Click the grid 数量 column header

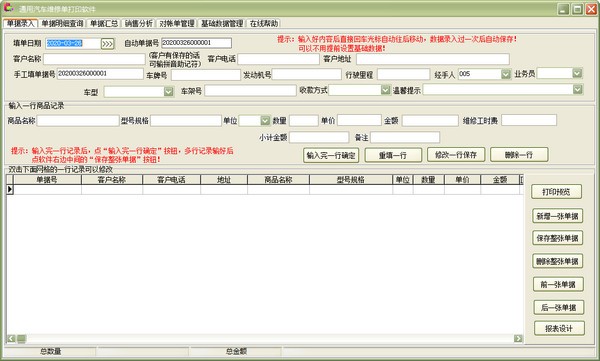429,180
